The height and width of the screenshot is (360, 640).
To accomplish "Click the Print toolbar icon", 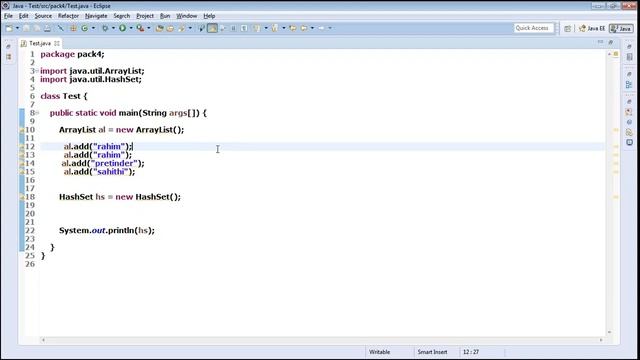I will click(47, 28).
